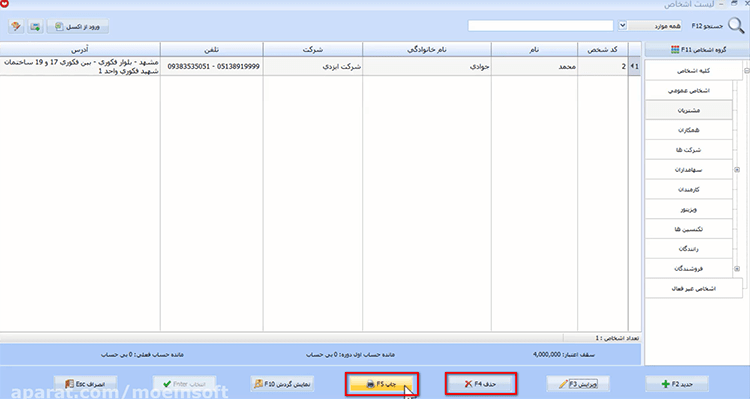Sort by the 'آدرس' column header

(x=80, y=49)
